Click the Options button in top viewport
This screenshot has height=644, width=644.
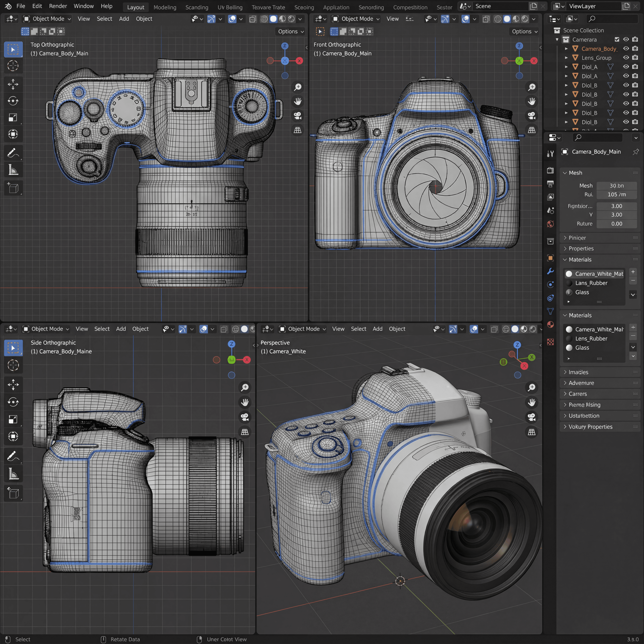click(x=290, y=31)
